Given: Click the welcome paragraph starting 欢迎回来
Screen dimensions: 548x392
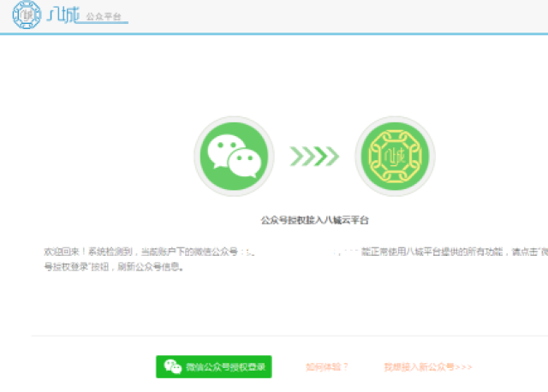Looking at the screenshot, I should coord(295,258).
